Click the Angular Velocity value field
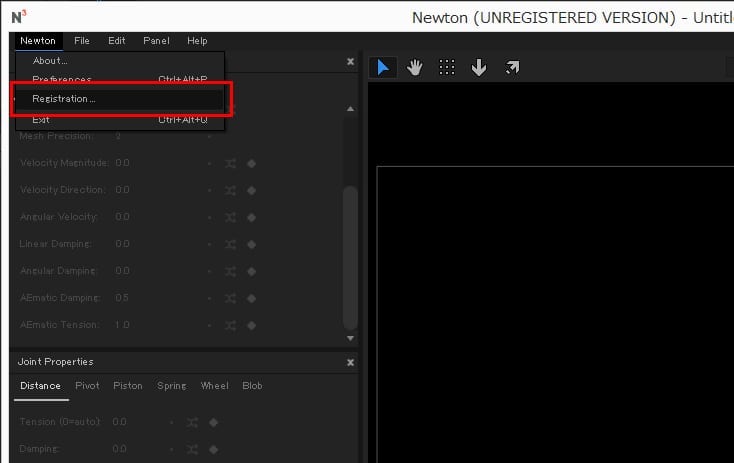Viewport: 734px width, 463px height. pos(123,217)
